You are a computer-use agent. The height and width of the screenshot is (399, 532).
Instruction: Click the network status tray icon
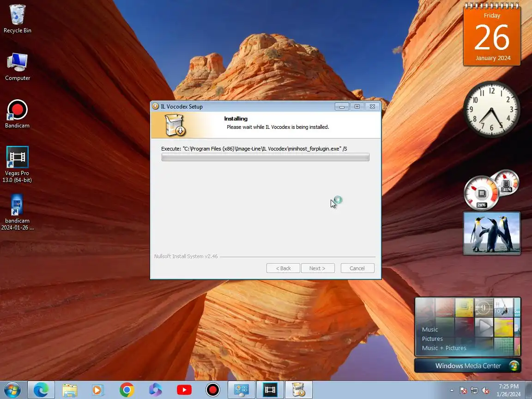tap(474, 391)
